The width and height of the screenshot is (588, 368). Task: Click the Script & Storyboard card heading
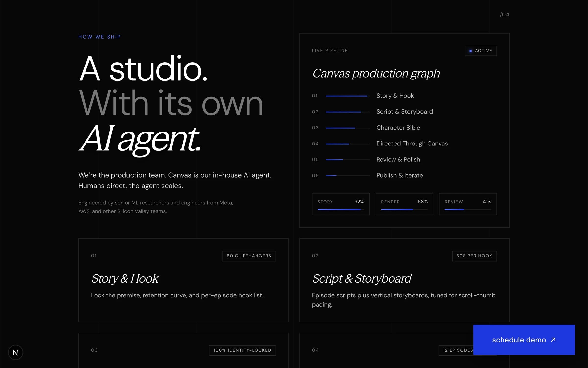(362, 279)
